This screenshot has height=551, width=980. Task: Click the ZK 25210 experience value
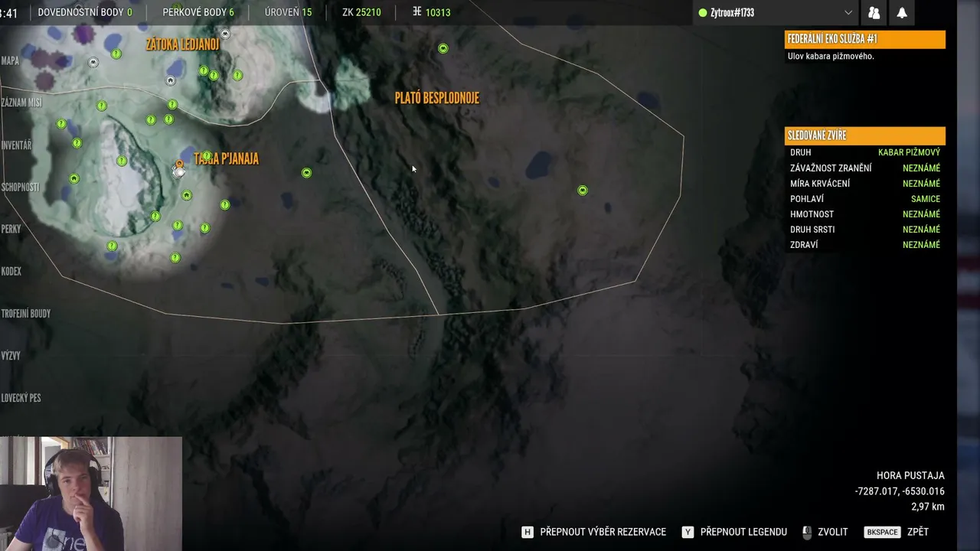361,12
